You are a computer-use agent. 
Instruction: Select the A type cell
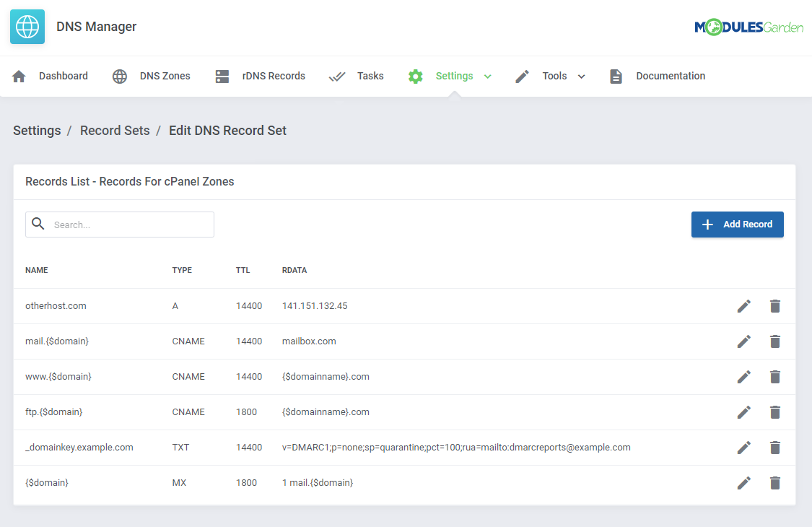pyautogui.click(x=175, y=306)
